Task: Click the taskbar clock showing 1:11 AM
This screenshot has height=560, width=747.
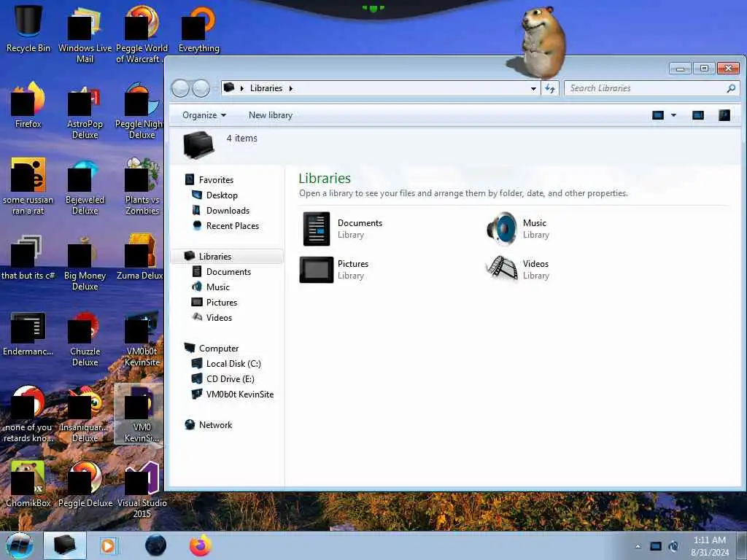Action: click(710, 545)
